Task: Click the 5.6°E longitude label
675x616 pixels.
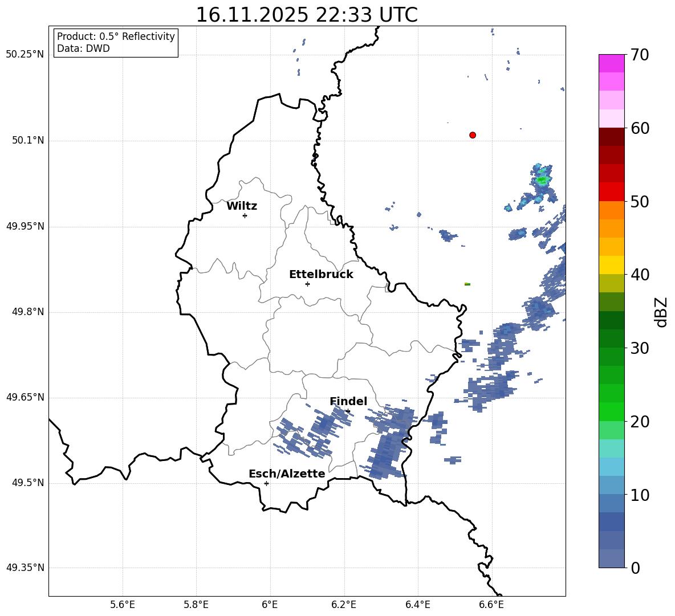Action: point(123,605)
